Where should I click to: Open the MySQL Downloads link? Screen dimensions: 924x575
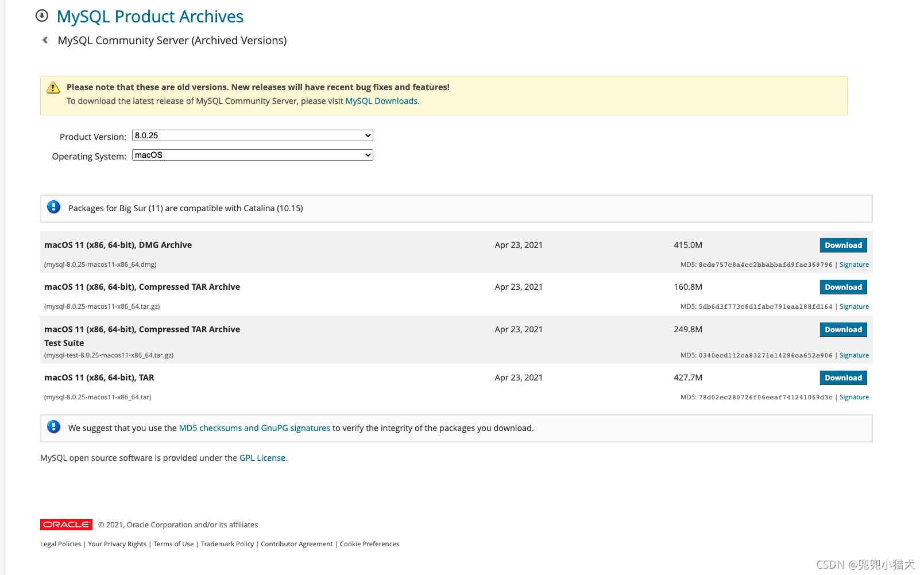381,101
